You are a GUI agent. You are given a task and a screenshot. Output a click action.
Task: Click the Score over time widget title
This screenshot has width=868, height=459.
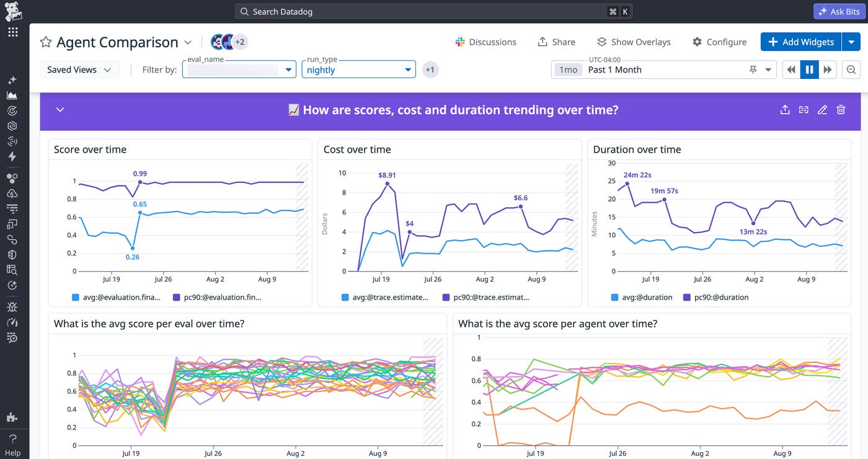(90, 149)
